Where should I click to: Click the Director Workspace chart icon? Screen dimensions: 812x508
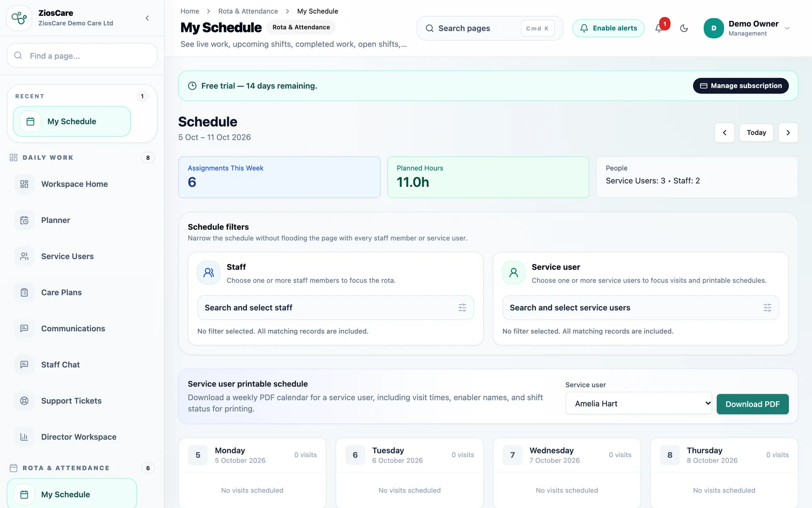[24, 437]
